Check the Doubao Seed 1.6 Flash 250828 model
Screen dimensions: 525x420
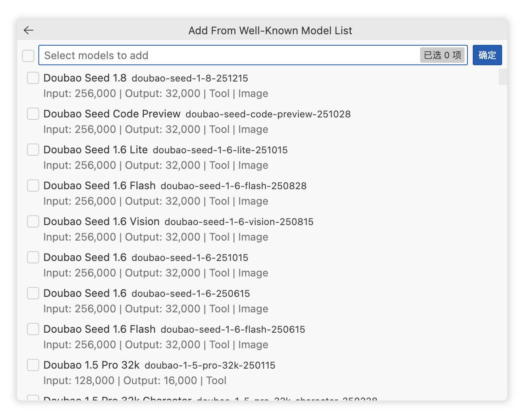[x=33, y=186]
